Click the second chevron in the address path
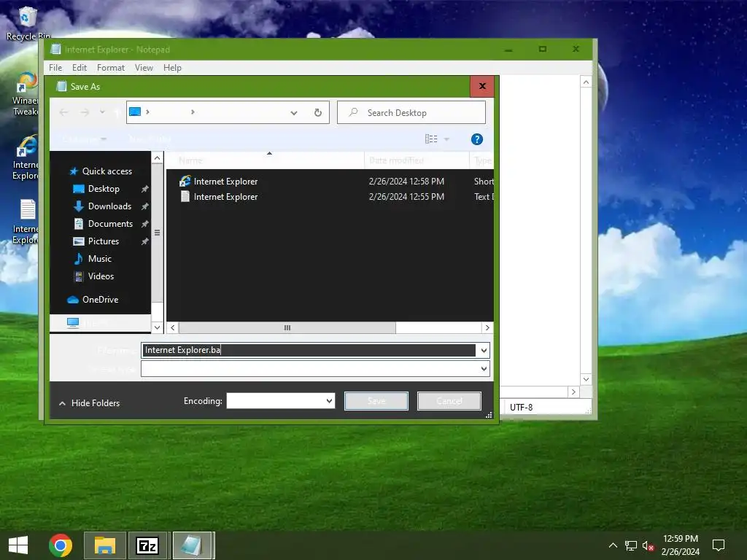Image resolution: width=747 pixels, height=560 pixels. [x=193, y=112]
